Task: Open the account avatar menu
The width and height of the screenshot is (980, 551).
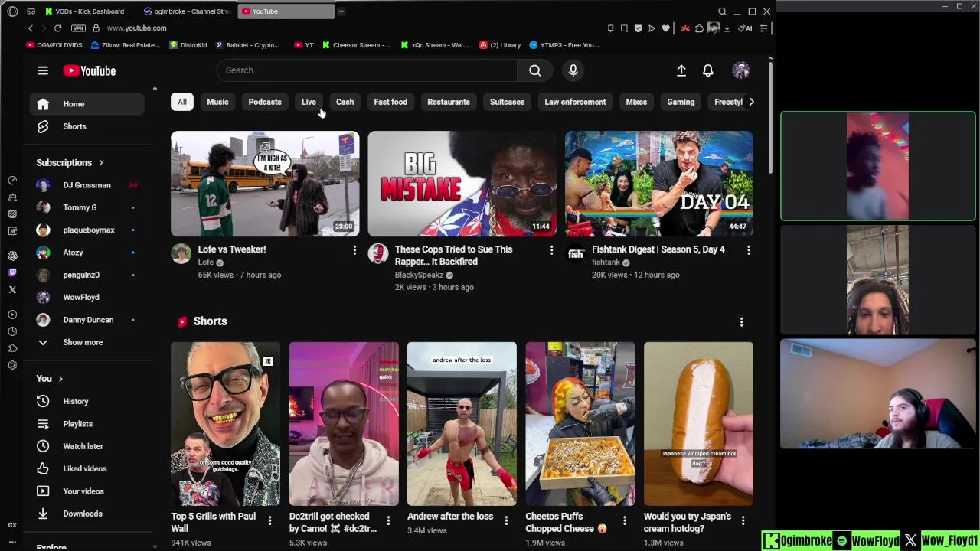Action: (740, 70)
